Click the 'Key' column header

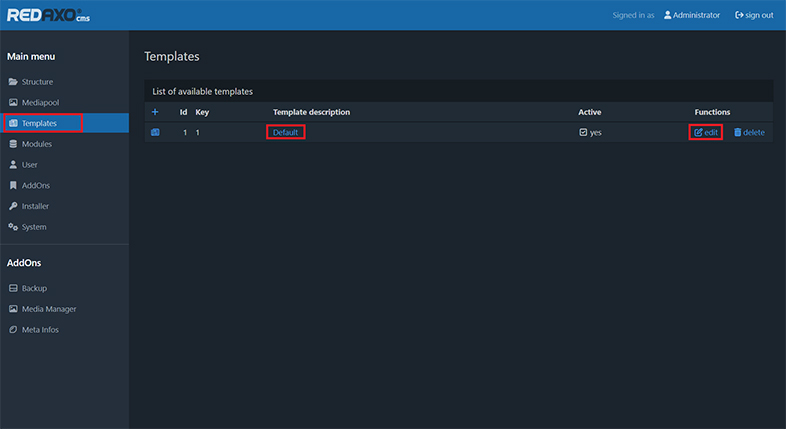click(202, 112)
